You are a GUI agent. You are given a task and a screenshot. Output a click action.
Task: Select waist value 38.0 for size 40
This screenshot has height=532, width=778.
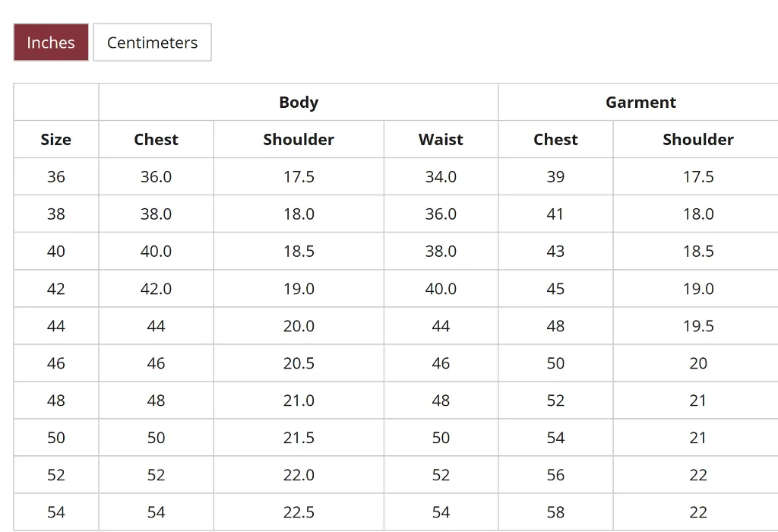[x=441, y=251]
